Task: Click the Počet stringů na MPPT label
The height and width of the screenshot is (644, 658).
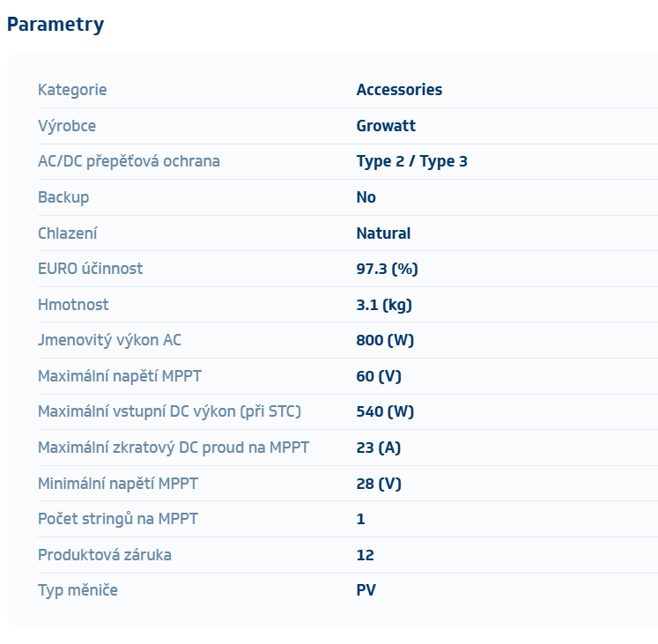Action: (118, 519)
